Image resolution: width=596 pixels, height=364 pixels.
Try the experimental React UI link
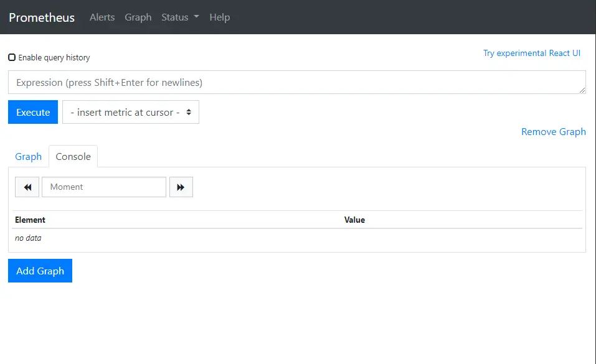click(x=531, y=54)
